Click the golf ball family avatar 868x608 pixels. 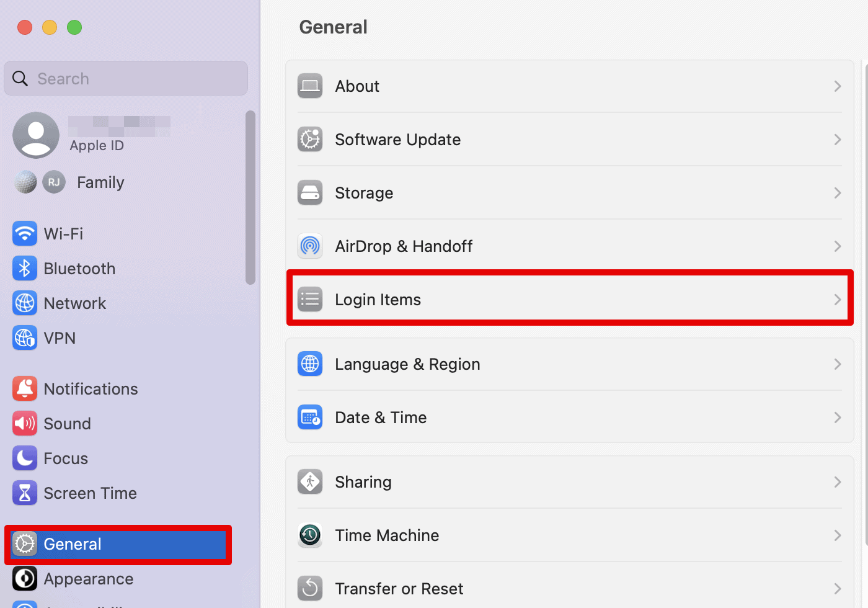tap(25, 182)
